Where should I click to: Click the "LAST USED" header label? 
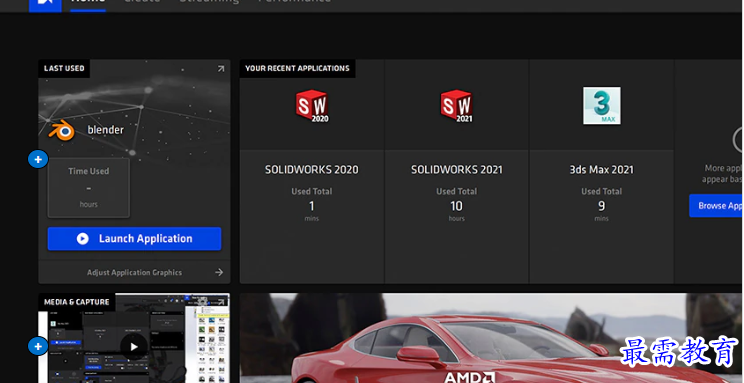(x=64, y=68)
